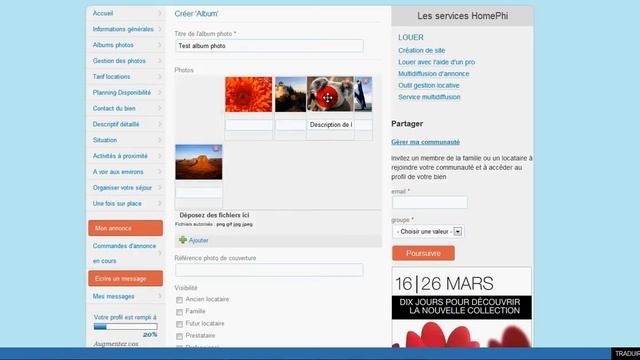The height and width of the screenshot is (360, 640).
Task: Open the Création de site link
Action: (422, 50)
